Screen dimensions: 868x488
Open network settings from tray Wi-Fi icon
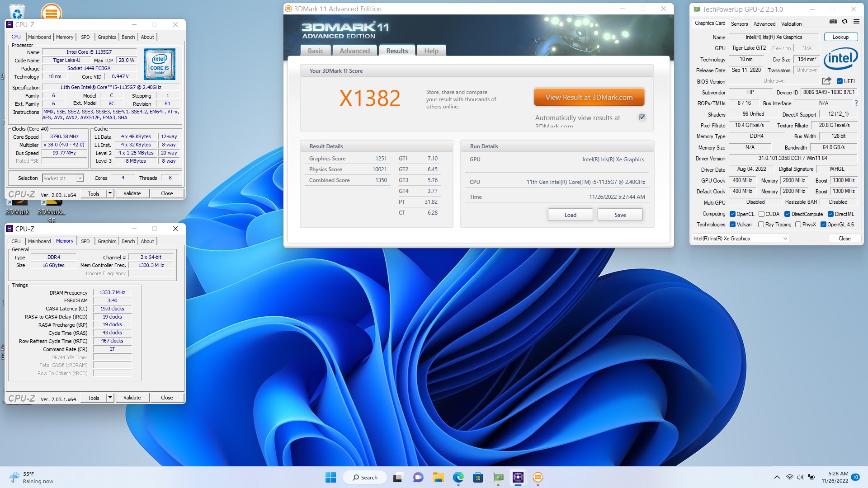coord(789,477)
